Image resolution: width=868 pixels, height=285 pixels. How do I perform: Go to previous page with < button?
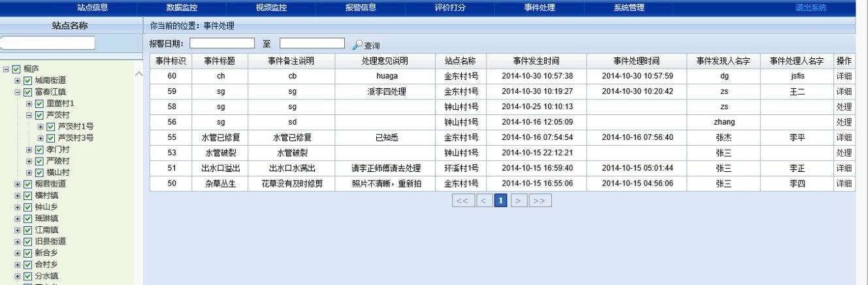point(484,199)
